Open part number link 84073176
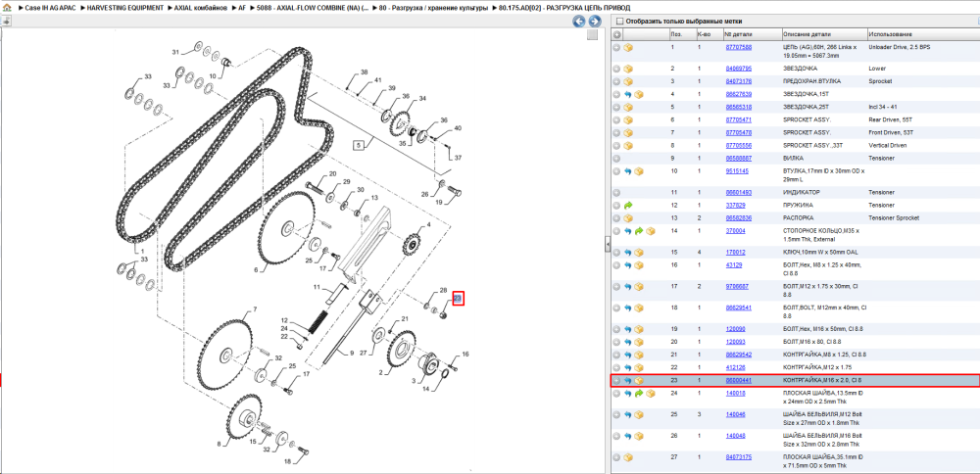This screenshot has height=474, width=980. pyautogui.click(x=738, y=81)
